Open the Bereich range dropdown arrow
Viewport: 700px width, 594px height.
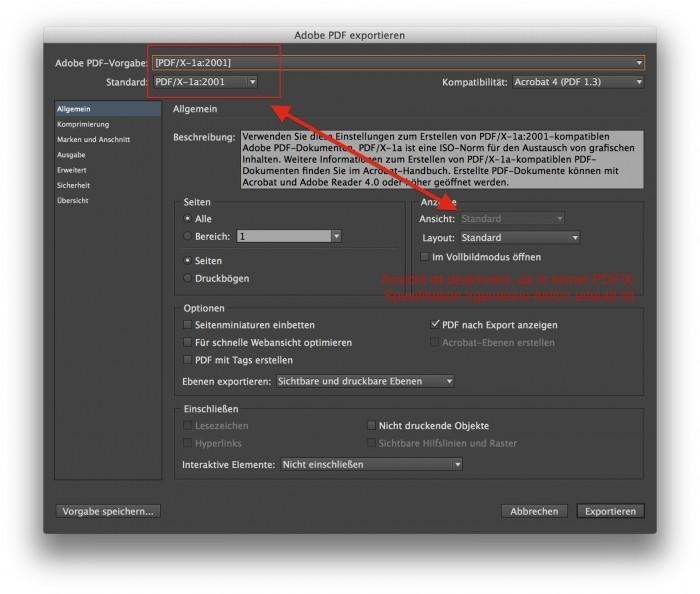[x=337, y=236]
